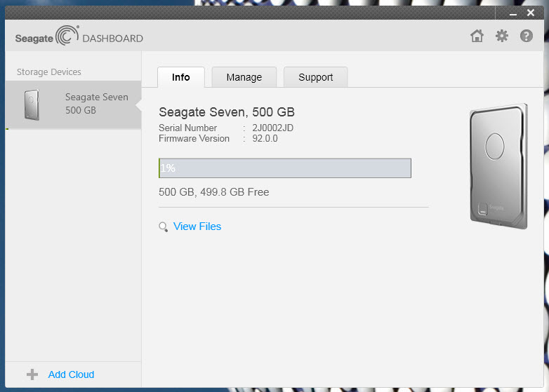
Task: Click the firmware version 92.0.0
Action: [x=265, y=138]
